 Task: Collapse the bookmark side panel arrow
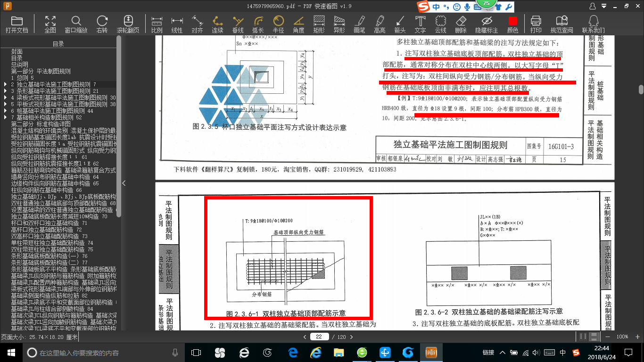pyautogui.click(x=124, y=183)
